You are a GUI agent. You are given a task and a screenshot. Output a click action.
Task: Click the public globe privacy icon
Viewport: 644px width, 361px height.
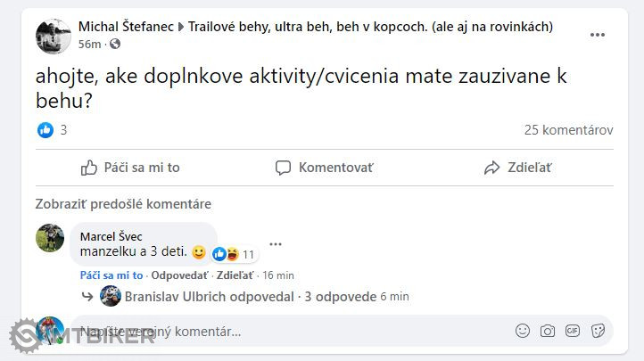pyautogui.click(x=114, y=44)
